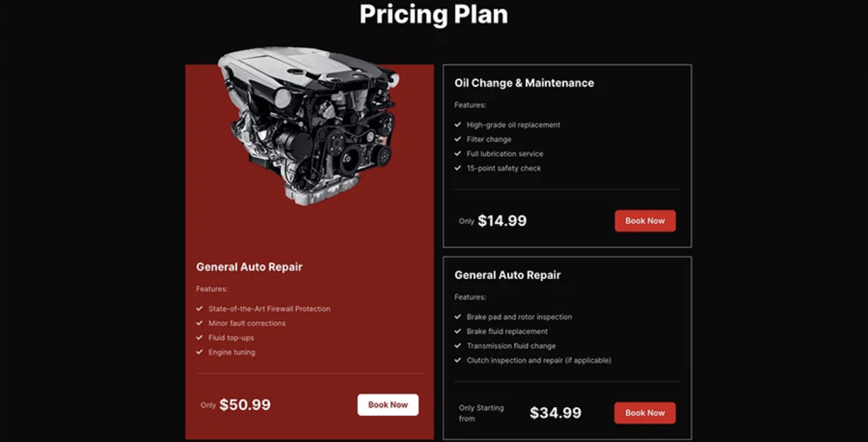Image resolution: width=868 pixels, height=442 pixels.
Task: Click the checkmark beside High-grade oil replacement
Action: 457,125
